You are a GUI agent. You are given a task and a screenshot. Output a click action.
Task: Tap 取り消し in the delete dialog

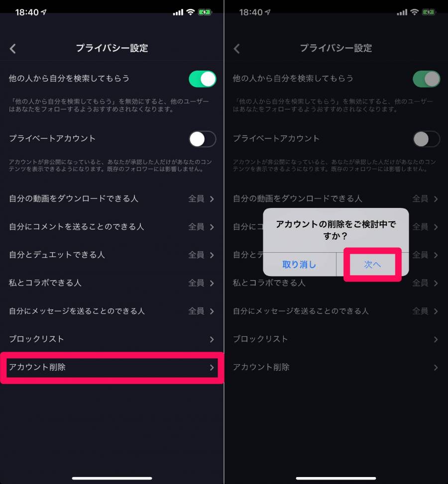coord(299,265)
